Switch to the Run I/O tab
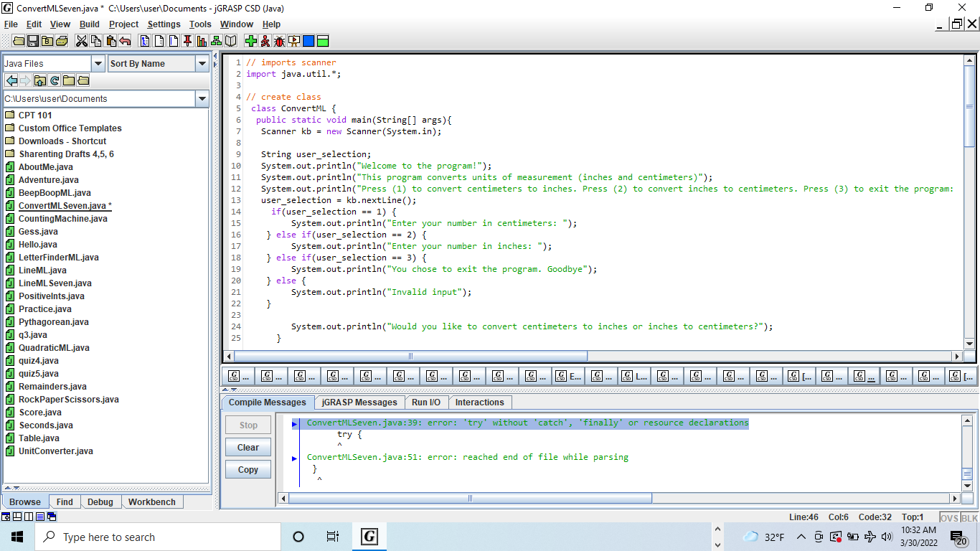This screenshot has height=551, width=980. (426, 402)
